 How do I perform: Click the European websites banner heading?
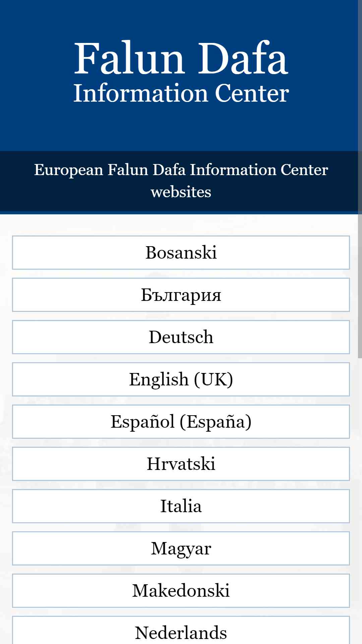pos(181,181)
